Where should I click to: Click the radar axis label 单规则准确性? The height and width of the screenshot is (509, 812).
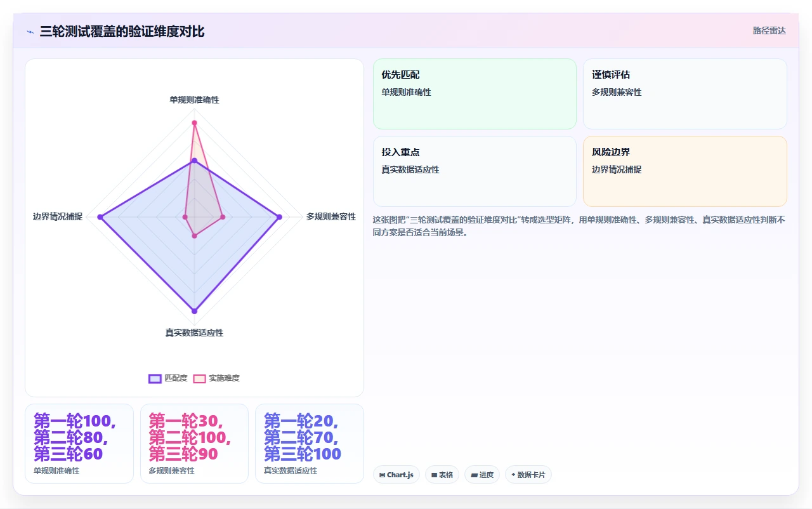point(194,100)
